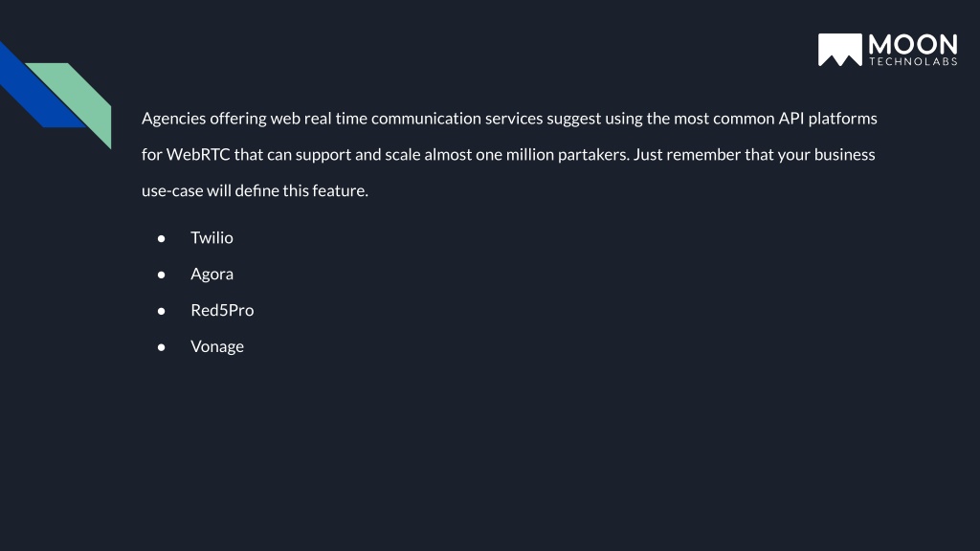Click the MOON wordmark text
Image resolution: width=980 pixels, height=551 pixels.
pos(913,45)
